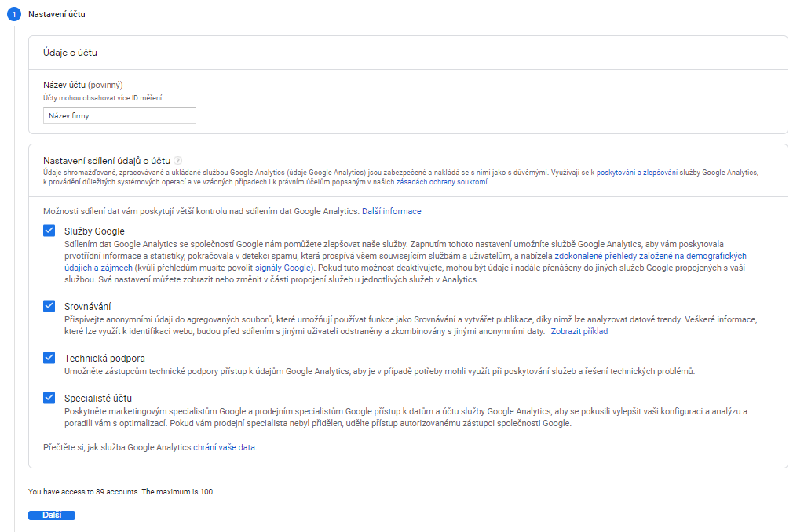Uncheck the Služby Google checkbox
This screenshot has height=532, width=804.
pos(49,231)
